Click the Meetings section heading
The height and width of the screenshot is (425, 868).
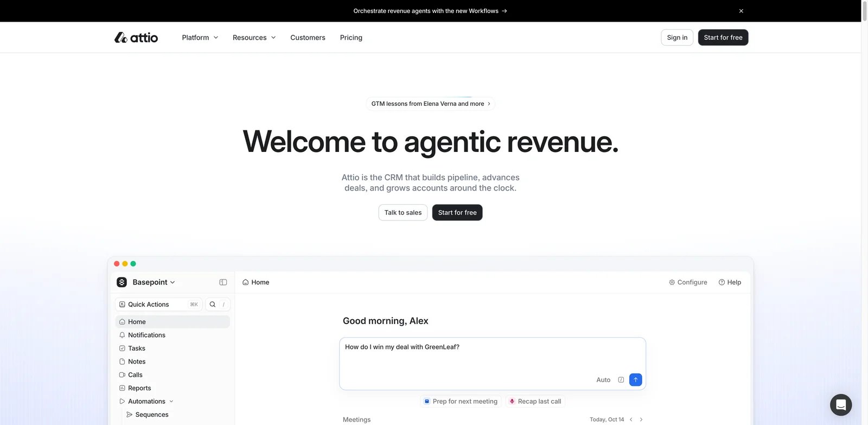tap(356, 420)
